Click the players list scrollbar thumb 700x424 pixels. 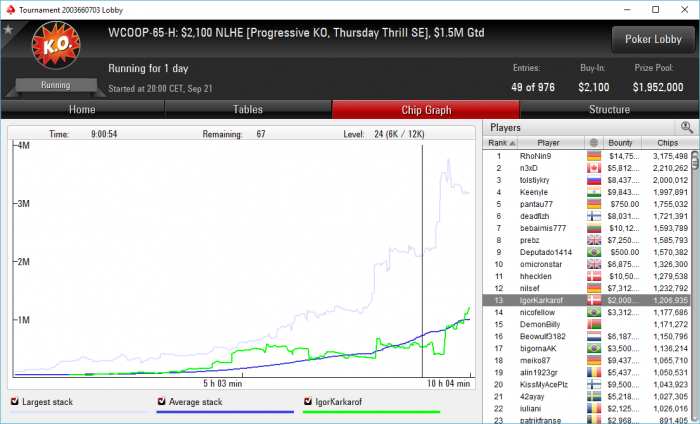point(695,160)
